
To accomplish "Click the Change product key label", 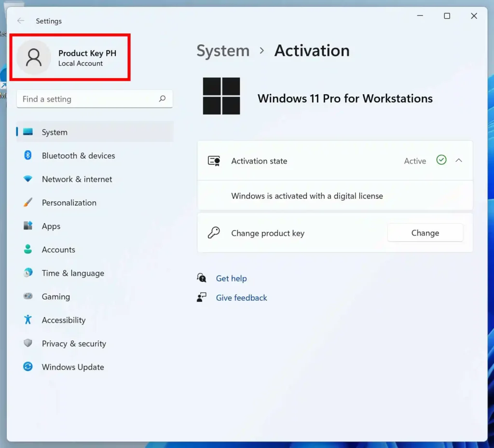I will (x=268, y=233).
